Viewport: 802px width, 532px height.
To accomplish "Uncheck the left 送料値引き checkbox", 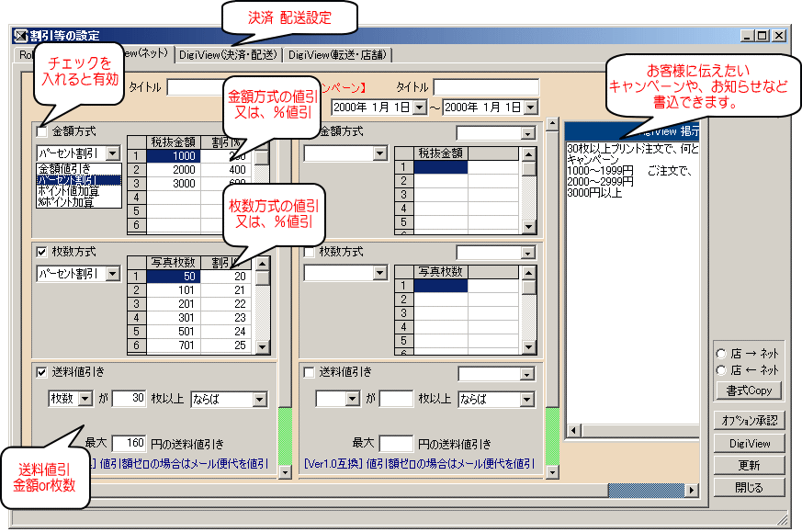I will pyautogui.click(x=41, y=372).
